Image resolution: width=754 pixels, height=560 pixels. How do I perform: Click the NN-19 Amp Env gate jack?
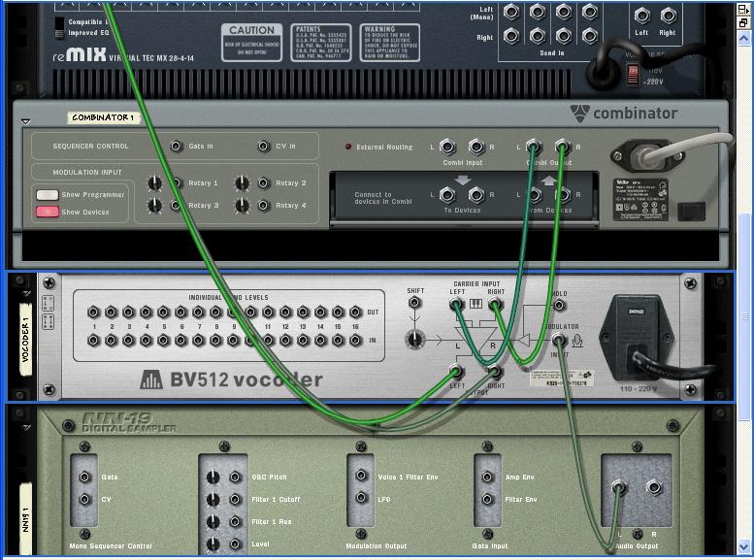487,477
